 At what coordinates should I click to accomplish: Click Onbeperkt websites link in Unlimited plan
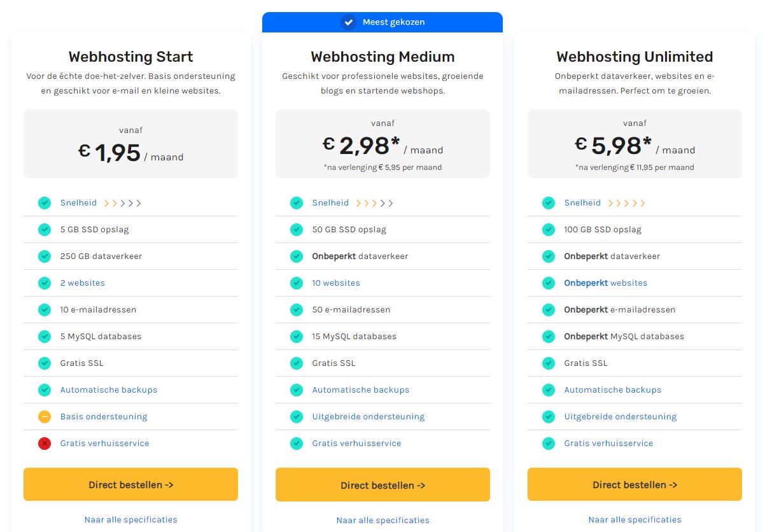[x=605, y=283]
